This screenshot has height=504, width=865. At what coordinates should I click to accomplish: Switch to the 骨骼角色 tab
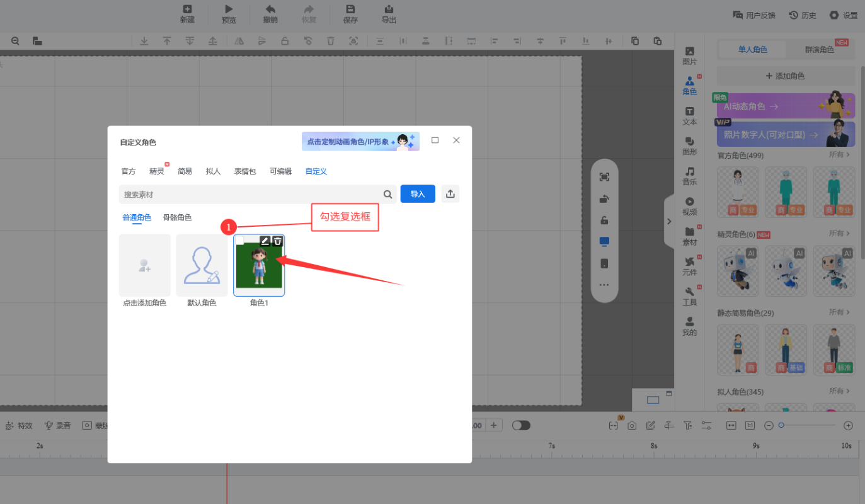tap(177, 217)
